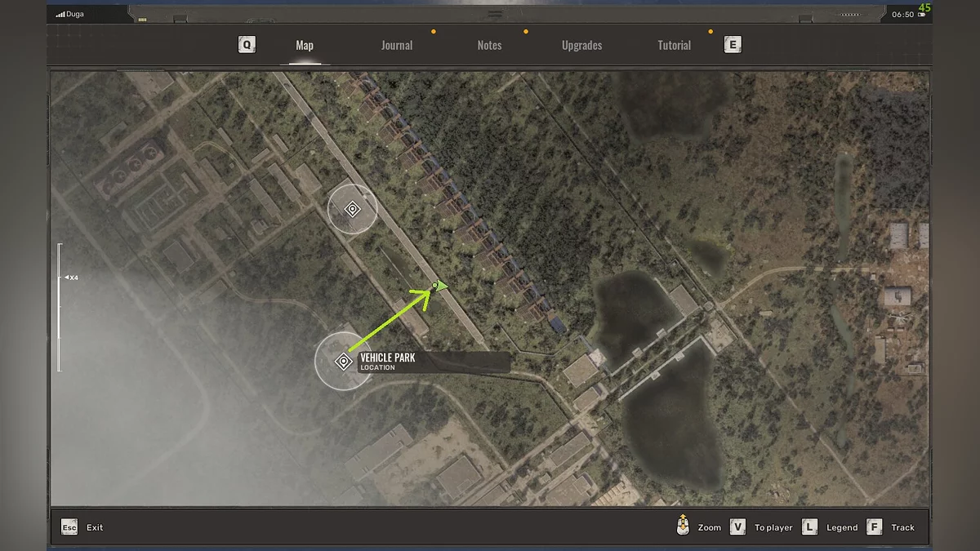Click the E next-tab key icon
The image size is (980, 551).
733,45
